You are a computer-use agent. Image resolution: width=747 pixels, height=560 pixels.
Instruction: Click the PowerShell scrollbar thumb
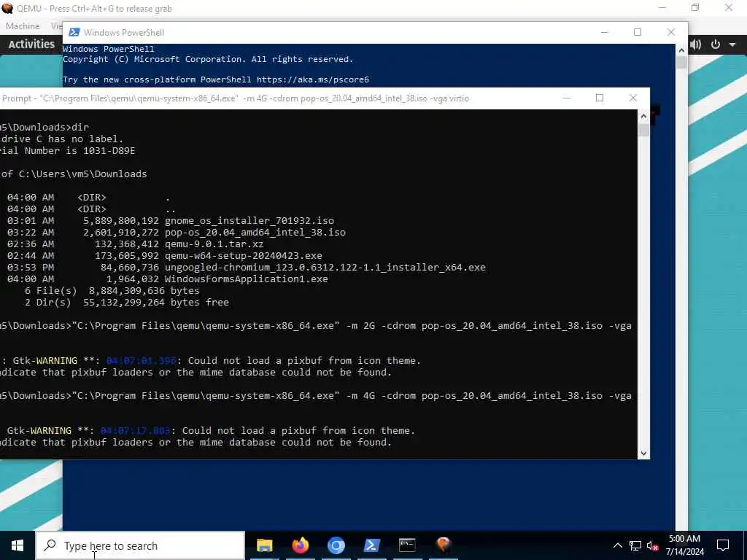click(x=682, y=63)
